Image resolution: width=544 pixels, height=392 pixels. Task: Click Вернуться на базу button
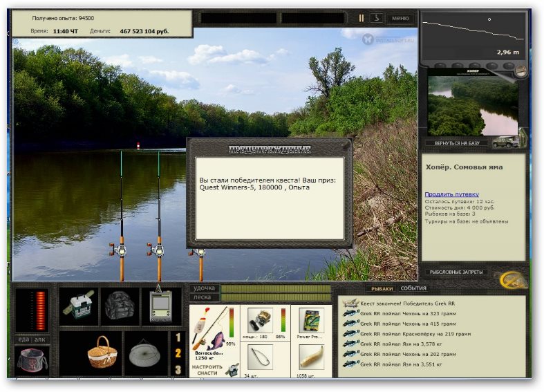(x=457, y=143)
